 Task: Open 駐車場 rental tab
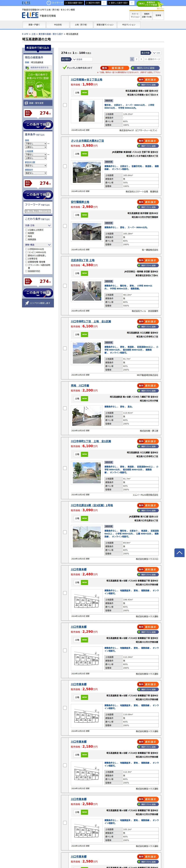(x=158, y=15)
